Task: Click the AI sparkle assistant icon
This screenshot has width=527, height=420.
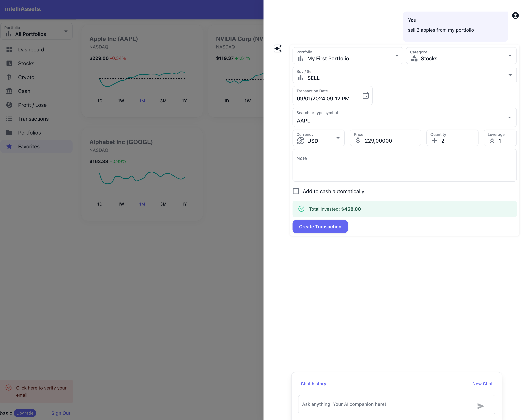Action: pyautogui.click(x=278, y=48)
